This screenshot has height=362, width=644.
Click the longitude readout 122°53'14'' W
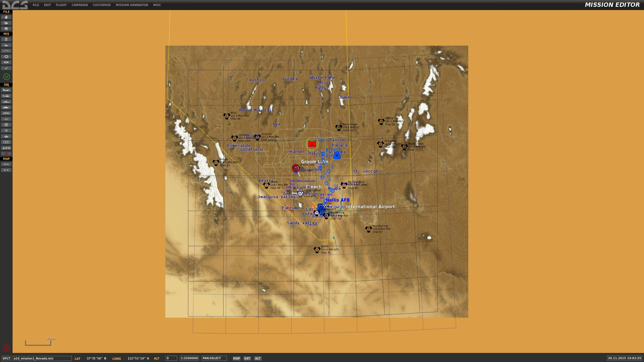pyautogui.click(x=138, y=358)
